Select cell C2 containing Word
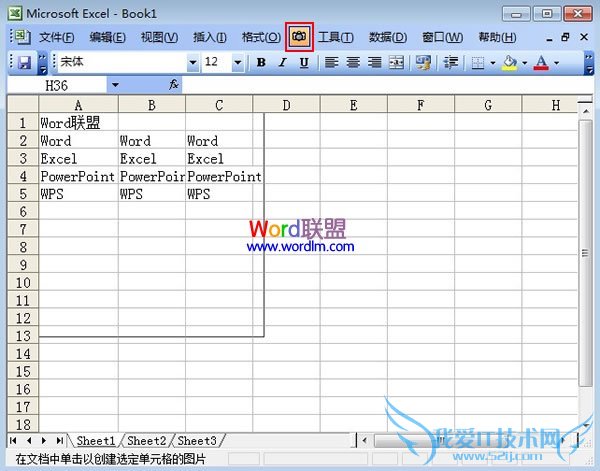Screen dimensions: 600x471 (x=219, y=140)
